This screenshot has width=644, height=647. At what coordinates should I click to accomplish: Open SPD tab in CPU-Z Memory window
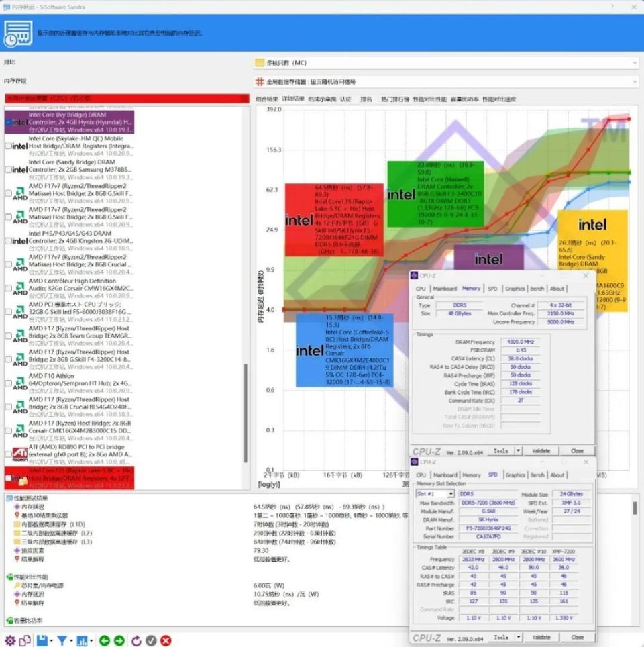492,289
